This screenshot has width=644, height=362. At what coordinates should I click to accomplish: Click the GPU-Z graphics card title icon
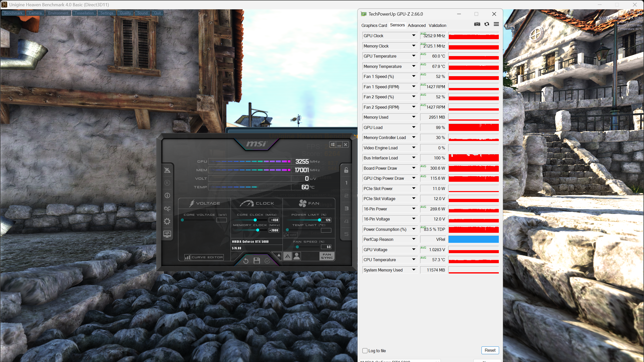[x=363, y=14]
